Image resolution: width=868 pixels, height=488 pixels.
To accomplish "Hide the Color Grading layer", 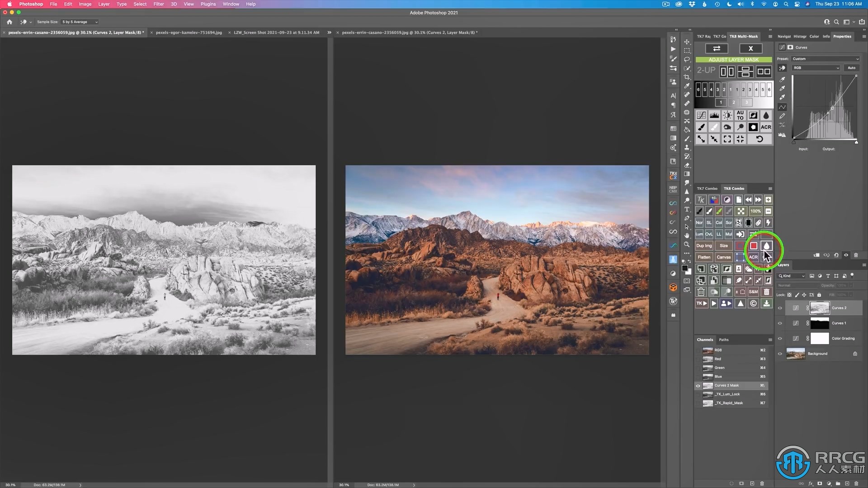I will tap(780, 338).
